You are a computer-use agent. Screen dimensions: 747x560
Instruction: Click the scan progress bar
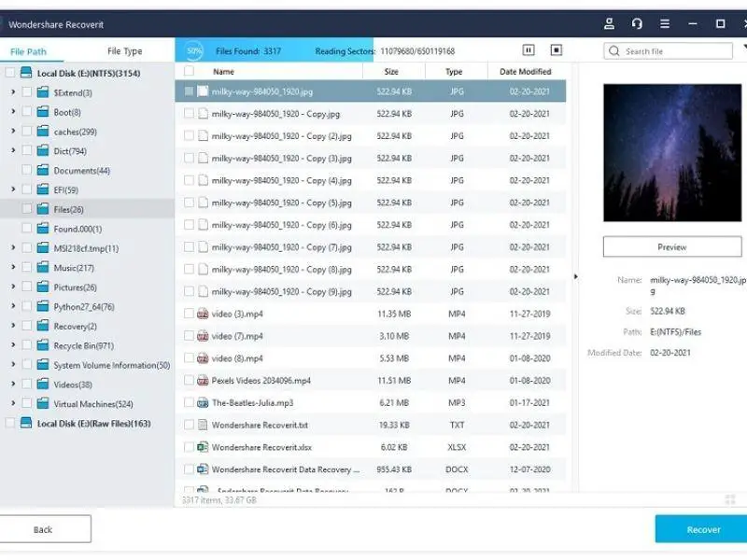pos(275,50)
